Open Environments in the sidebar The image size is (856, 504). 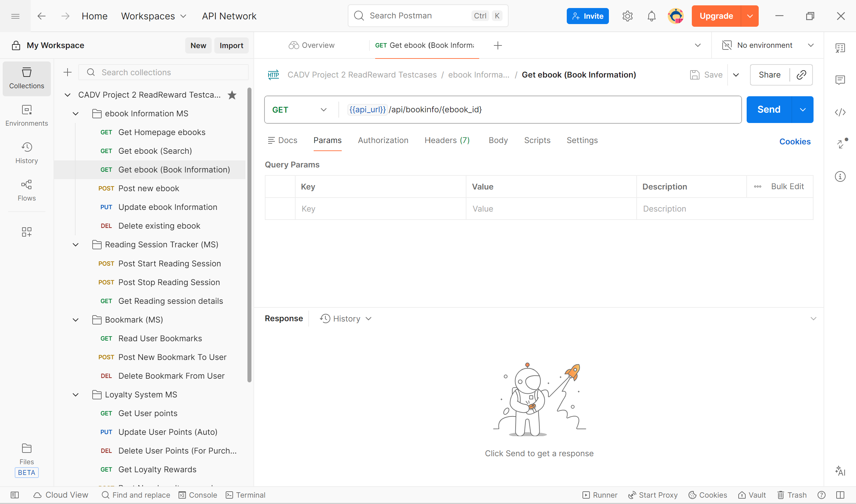coord(26,116)
